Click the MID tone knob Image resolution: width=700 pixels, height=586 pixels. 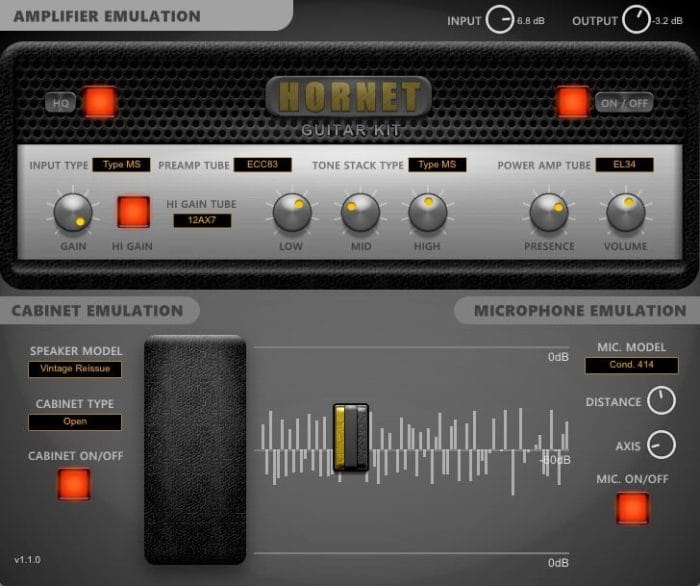coord(360,212)
